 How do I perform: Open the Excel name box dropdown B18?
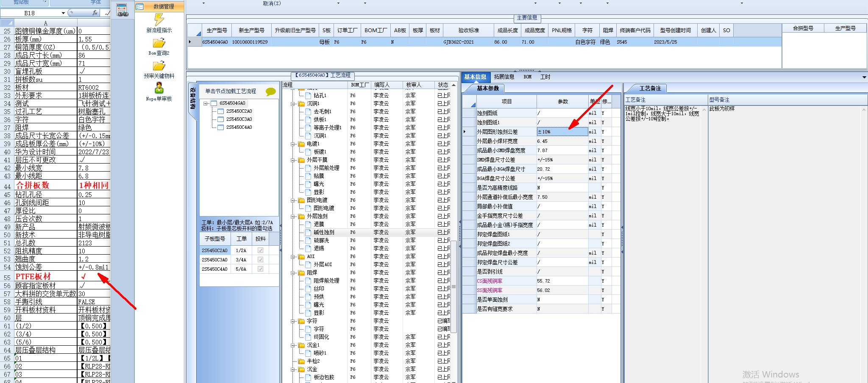click(x=63, y=13)
